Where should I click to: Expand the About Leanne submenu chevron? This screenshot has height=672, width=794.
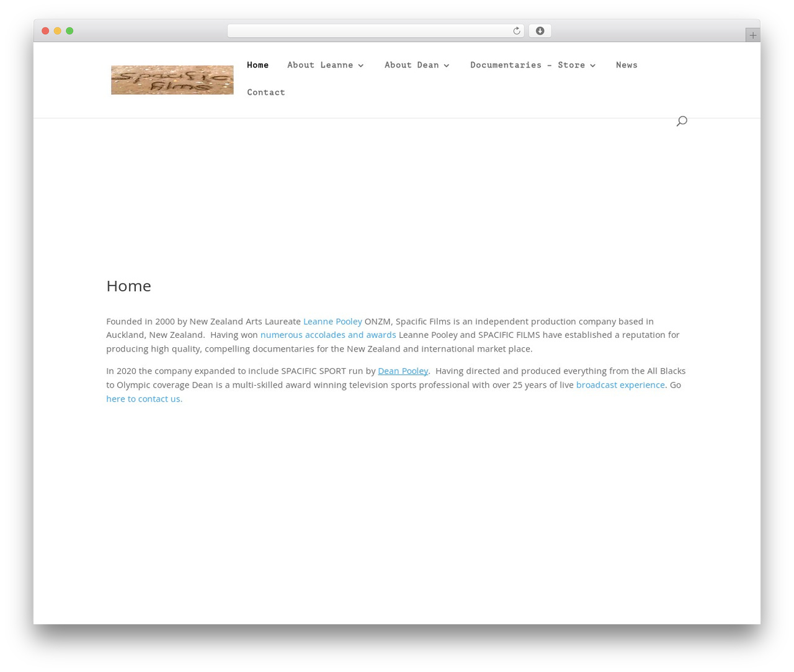point(361,66)
